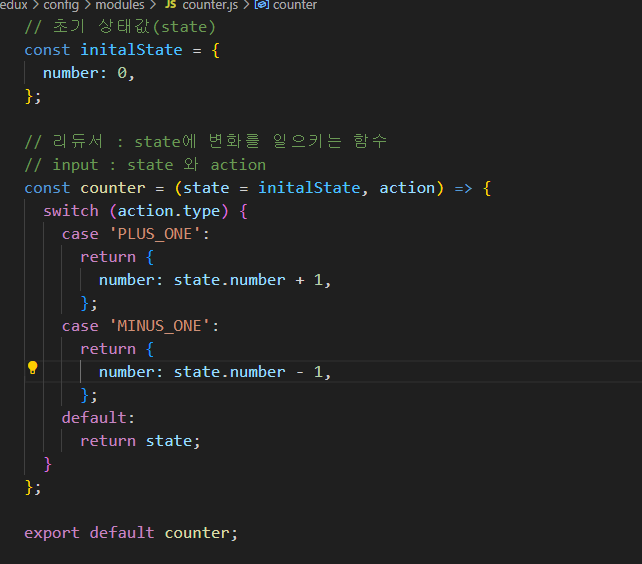642x564 pixels.
Task: Click the 'MINUS_ONE' string literal
Action: pyautogui.click(x=160, y=326)
